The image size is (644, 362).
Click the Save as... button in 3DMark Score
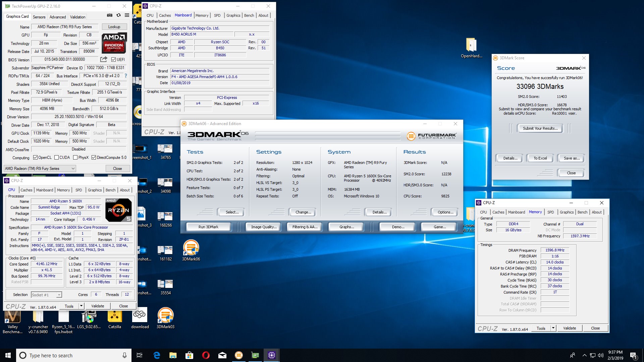click(572, 158)
